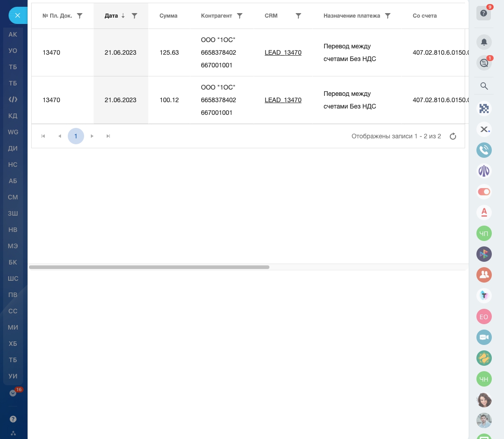
Task: Open the T letter chat icon
Action: (x=484, y=296)
